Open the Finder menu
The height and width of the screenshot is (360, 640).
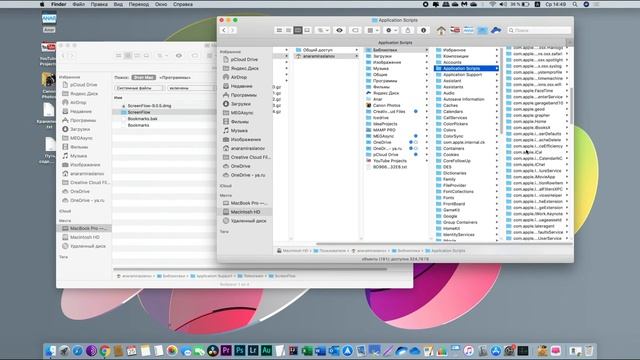59,4
